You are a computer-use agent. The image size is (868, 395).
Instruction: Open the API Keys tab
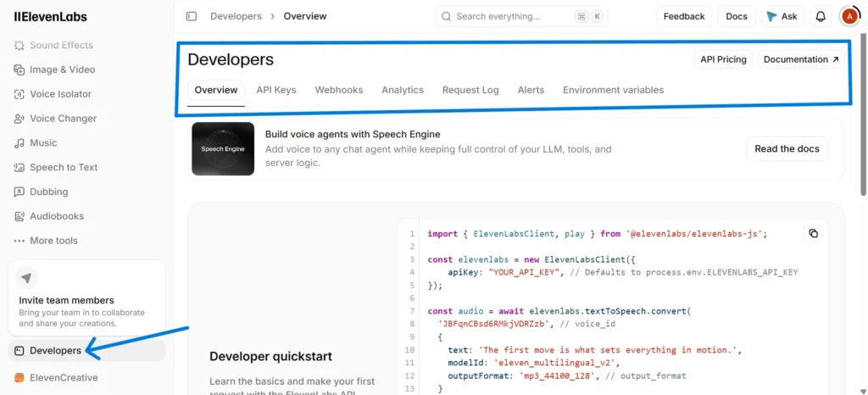coord(276,90)
